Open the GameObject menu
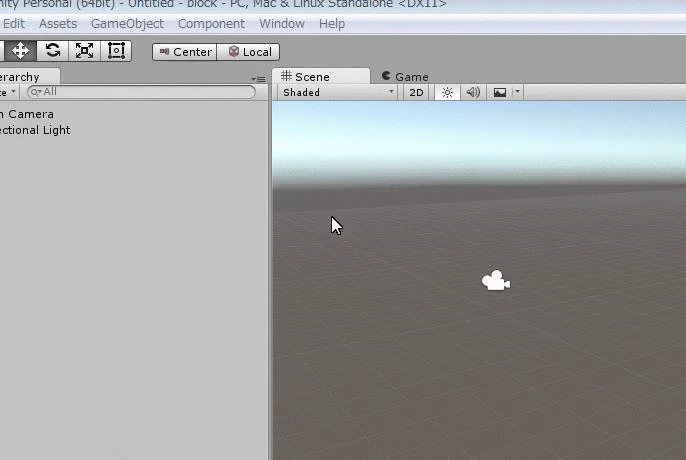 coord(127,24)
